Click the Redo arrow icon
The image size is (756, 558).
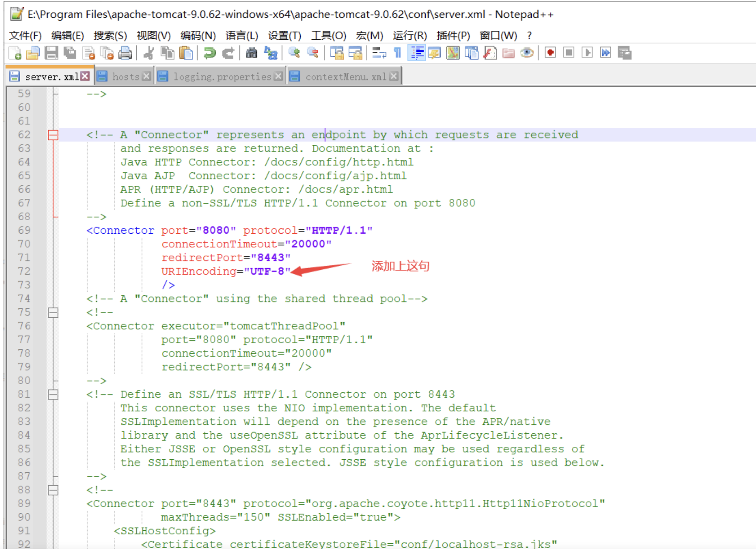click(228, 53)
